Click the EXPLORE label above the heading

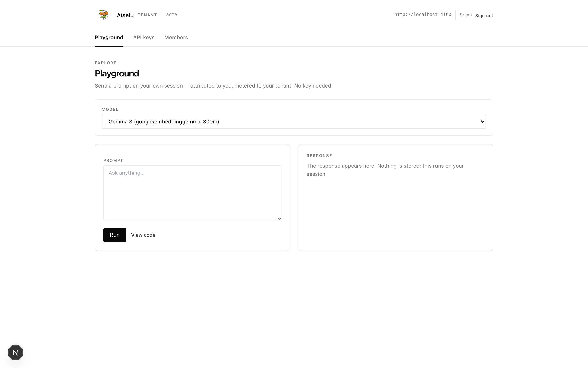pos(105,63)
